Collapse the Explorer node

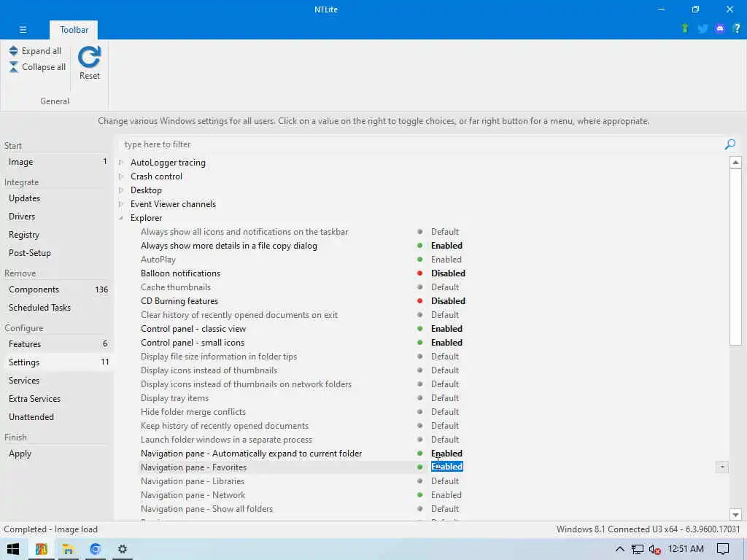[121, 217]
